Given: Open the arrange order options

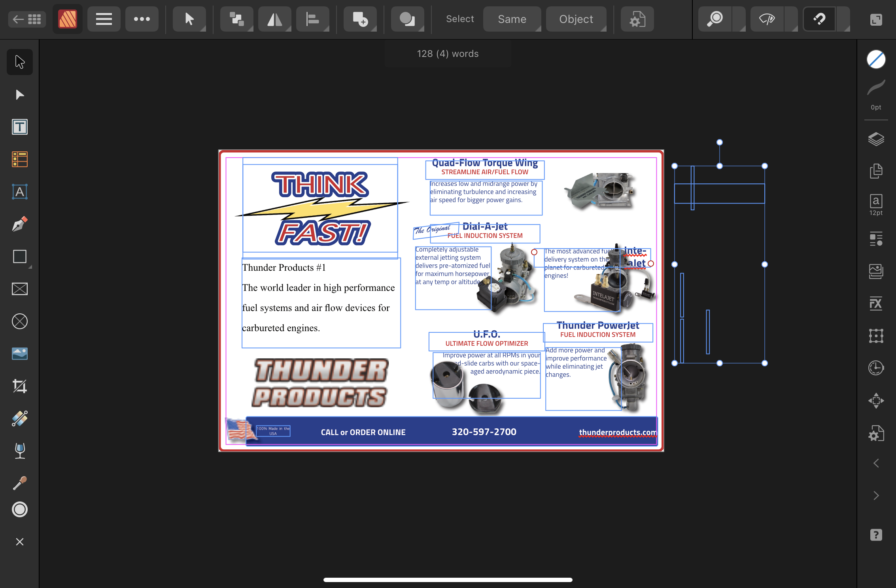Looking at the screenshot, I should (x=237, y=19).
